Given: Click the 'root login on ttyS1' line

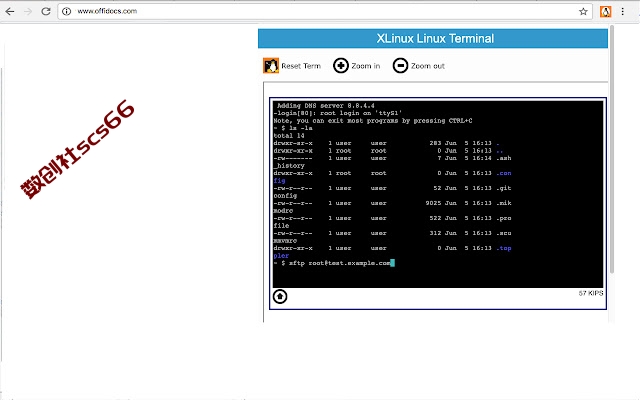Looking at the screenshot, I should click(x=338, y=113).
